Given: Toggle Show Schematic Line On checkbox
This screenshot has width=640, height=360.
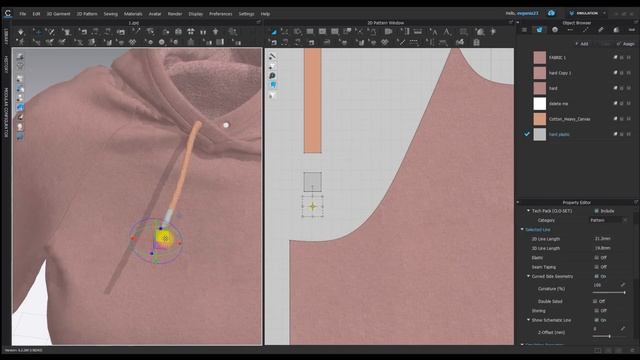Looking at the screenshot, I should click(596, 320).
